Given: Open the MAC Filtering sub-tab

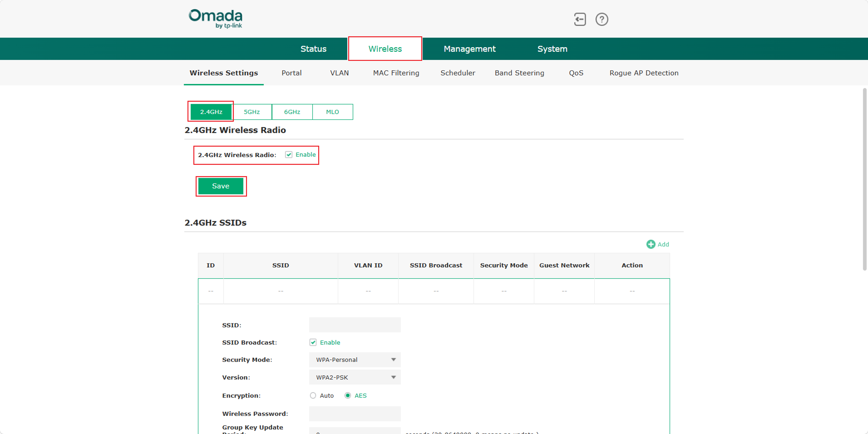Looking at the screenshot, I should coord(396,73).
